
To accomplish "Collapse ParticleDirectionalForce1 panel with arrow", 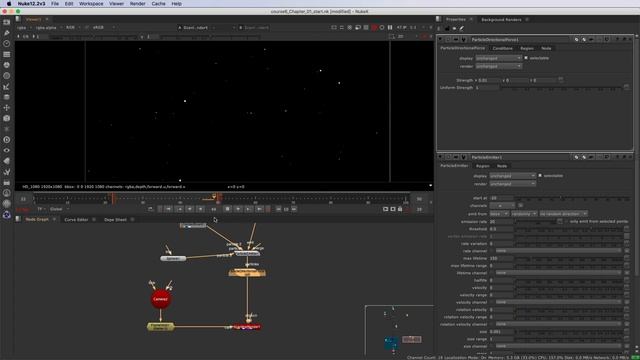I will tap(440, 40).
